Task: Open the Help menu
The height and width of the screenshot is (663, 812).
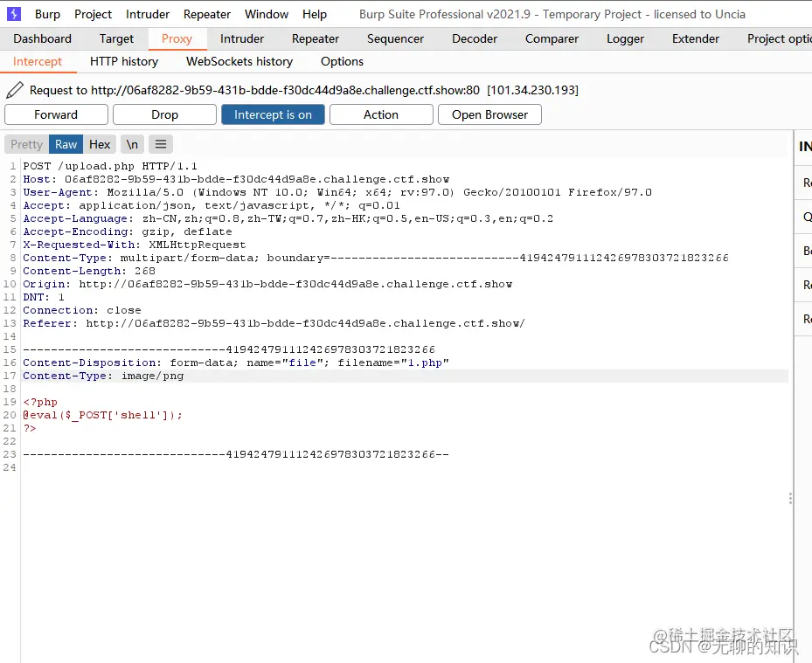Action: coord(315,14)
